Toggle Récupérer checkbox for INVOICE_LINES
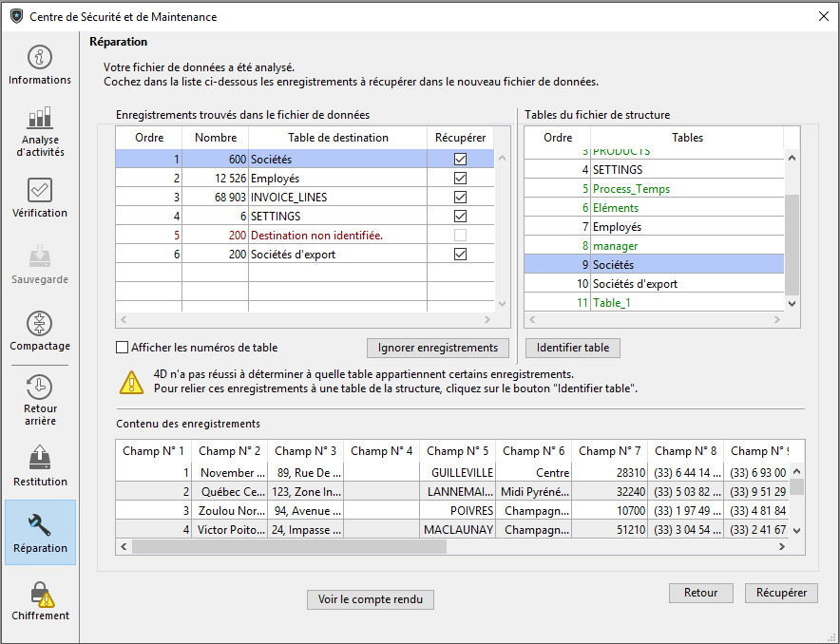Screen dimensions: 840x644 [x=460, y=198]
